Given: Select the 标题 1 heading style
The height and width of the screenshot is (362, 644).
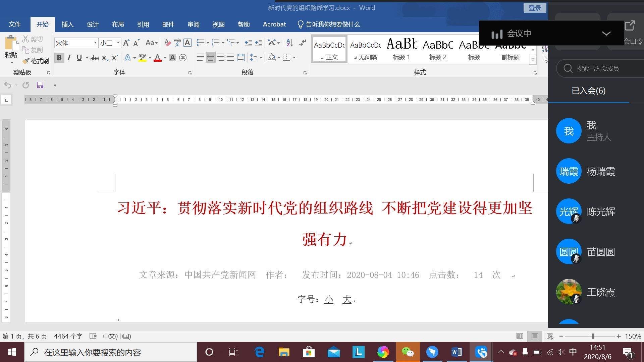Looking at the screenshot, I should [x=401, y=49].
